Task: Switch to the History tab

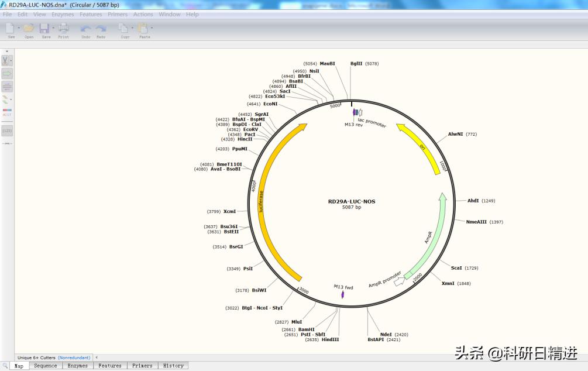Action: tap(173, 365)
